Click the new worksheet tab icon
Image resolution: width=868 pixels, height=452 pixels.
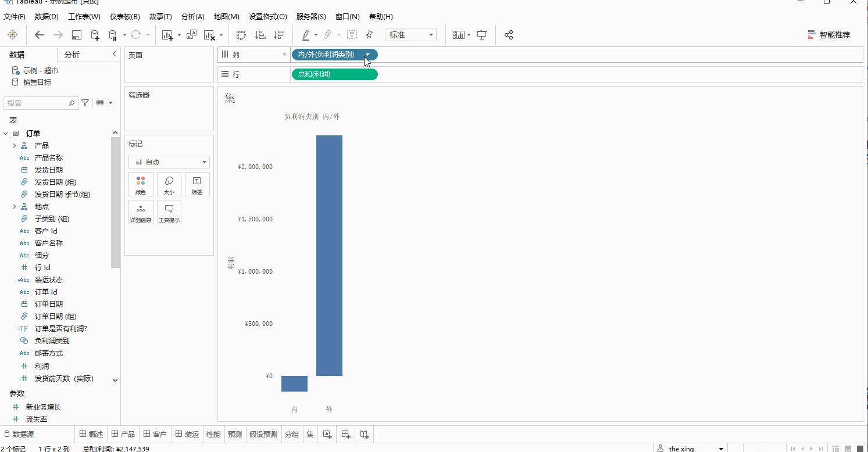(x=327, y=434)
